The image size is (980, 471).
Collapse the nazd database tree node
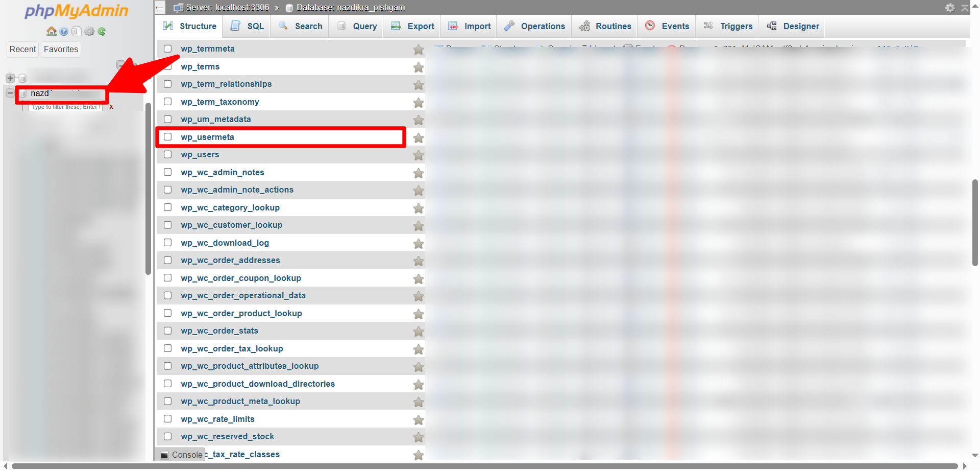(x=10, y=93)
